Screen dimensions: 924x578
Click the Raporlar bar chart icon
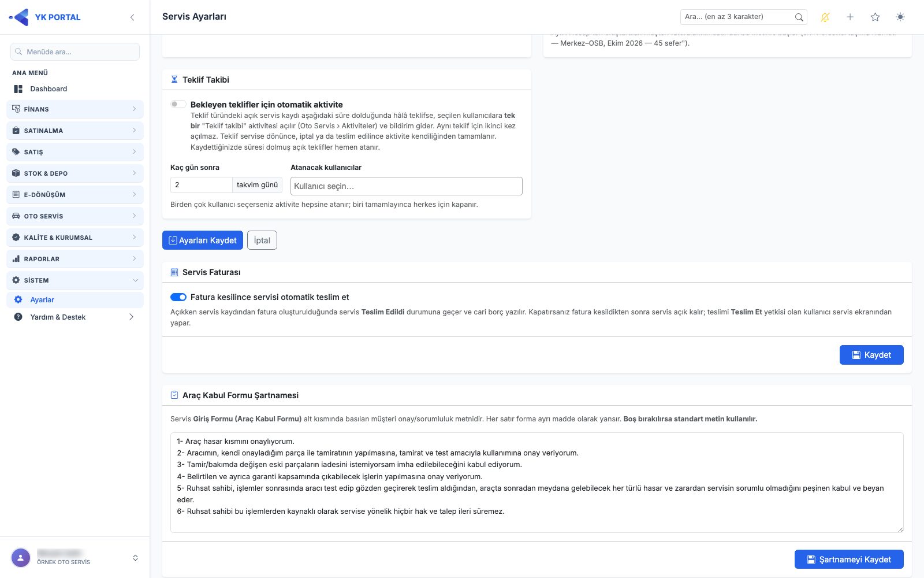point(16,259)
